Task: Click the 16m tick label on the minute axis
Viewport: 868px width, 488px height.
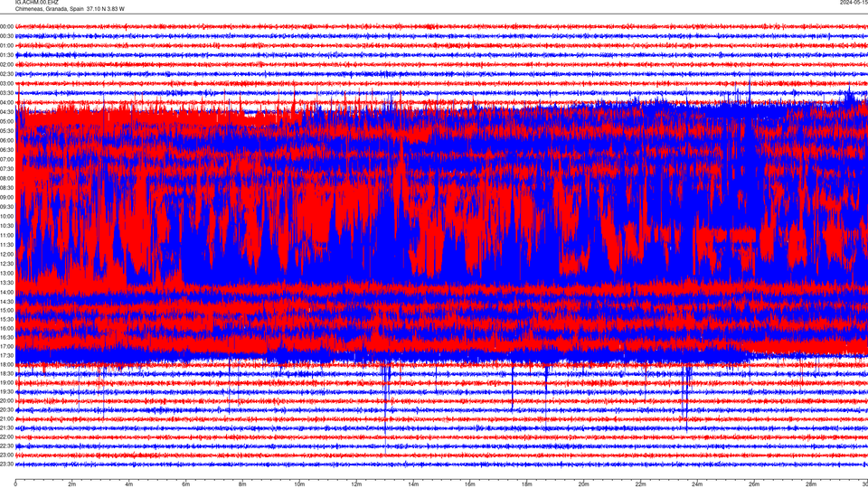Action: (x=469, y=484)
